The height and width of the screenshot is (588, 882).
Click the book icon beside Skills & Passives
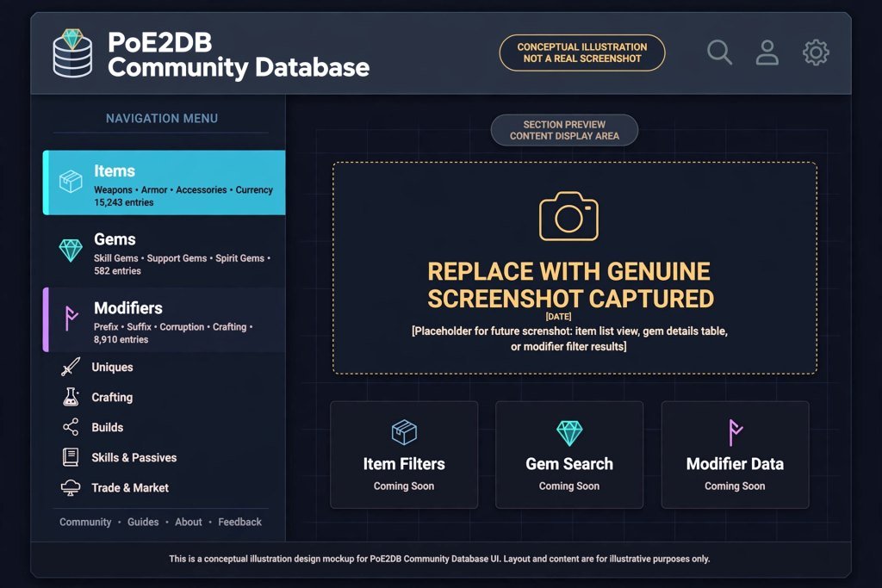pos(71,457)
